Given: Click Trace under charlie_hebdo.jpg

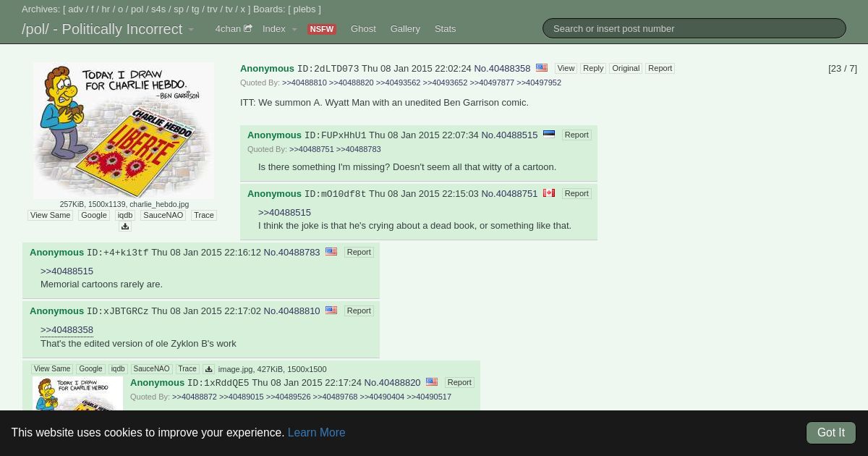Looking at the screenshot, I should [204, 215].
